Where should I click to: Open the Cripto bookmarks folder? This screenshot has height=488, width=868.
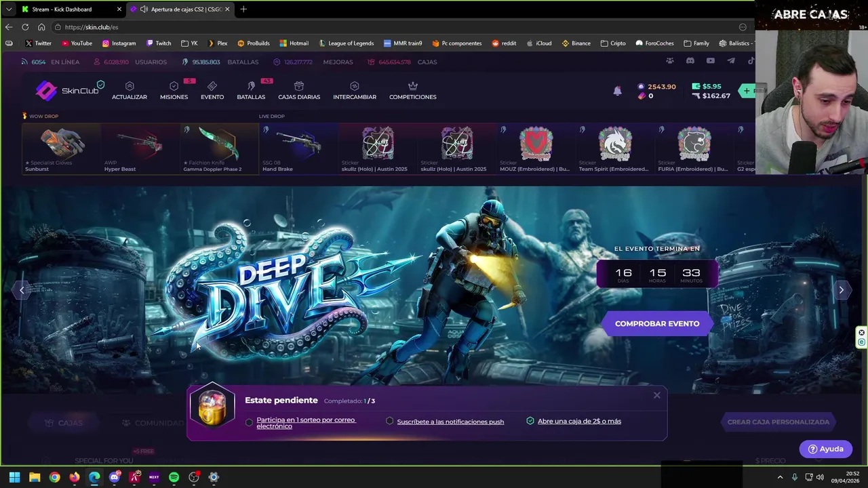[613, 43]
